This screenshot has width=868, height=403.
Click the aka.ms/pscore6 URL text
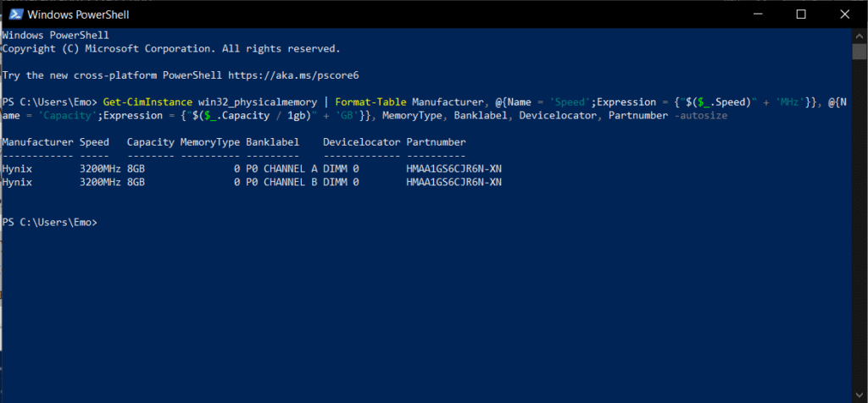click(298, 75)
